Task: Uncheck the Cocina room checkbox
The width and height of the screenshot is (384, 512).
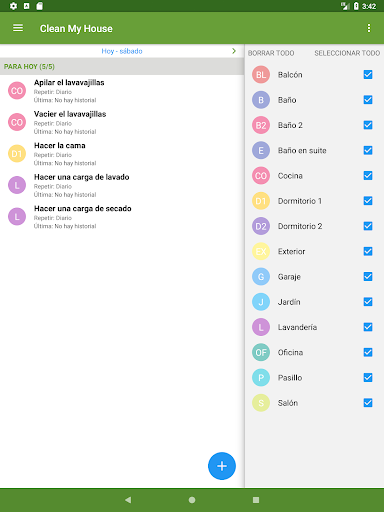Action: click(x=368, y=176)
